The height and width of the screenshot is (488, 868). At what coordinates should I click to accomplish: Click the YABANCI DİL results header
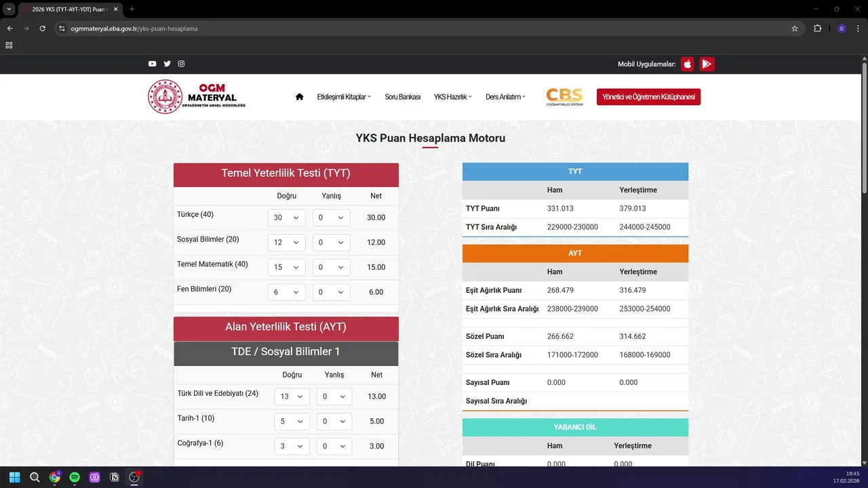click(x=575, y=427)
